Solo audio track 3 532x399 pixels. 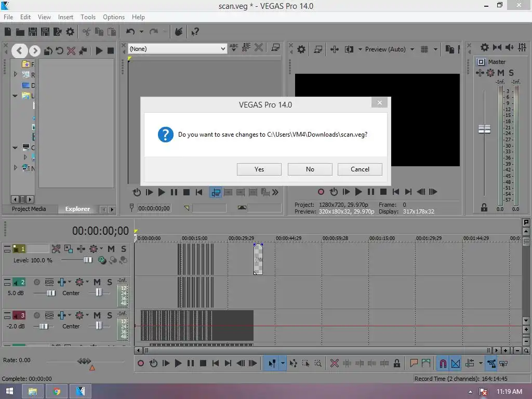[109, 315]
